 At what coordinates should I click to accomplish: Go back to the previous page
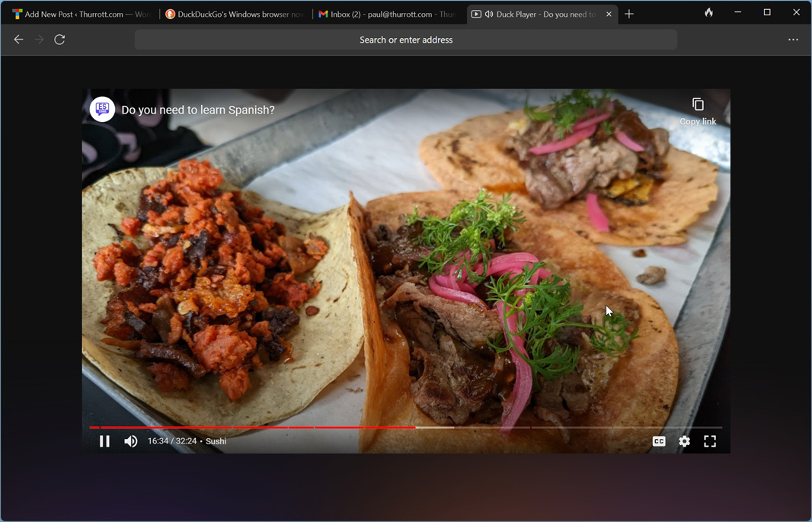click(18, 40)
